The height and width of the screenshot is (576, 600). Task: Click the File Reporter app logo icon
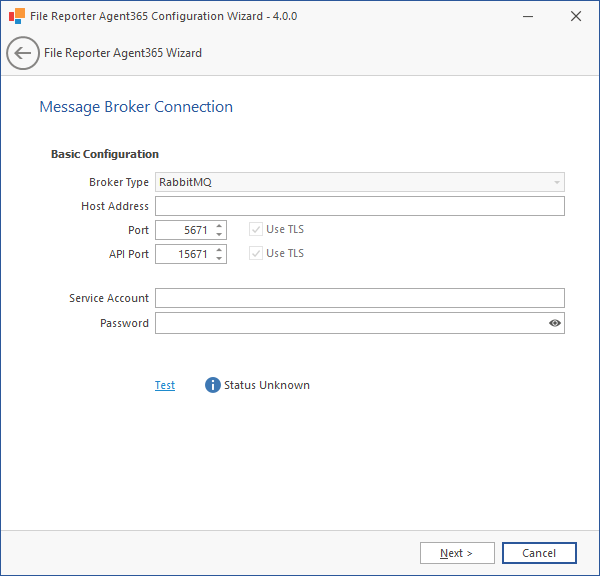tap(17, 16)
